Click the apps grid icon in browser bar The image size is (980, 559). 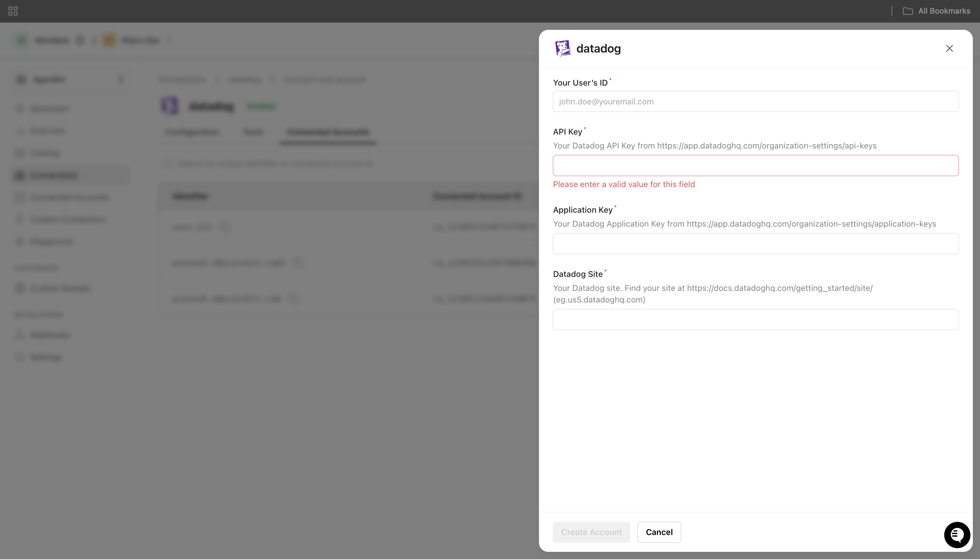click(13, 11)
